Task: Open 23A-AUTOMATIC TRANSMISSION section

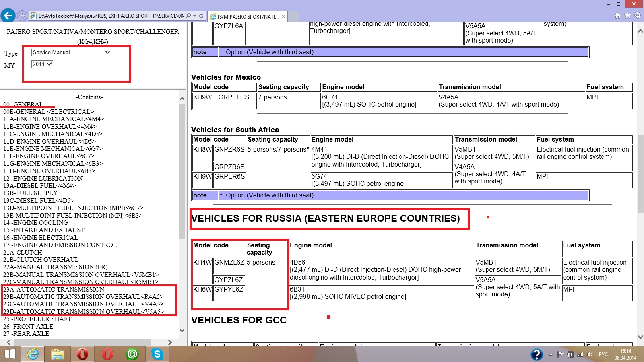Action: coord(54,290)
